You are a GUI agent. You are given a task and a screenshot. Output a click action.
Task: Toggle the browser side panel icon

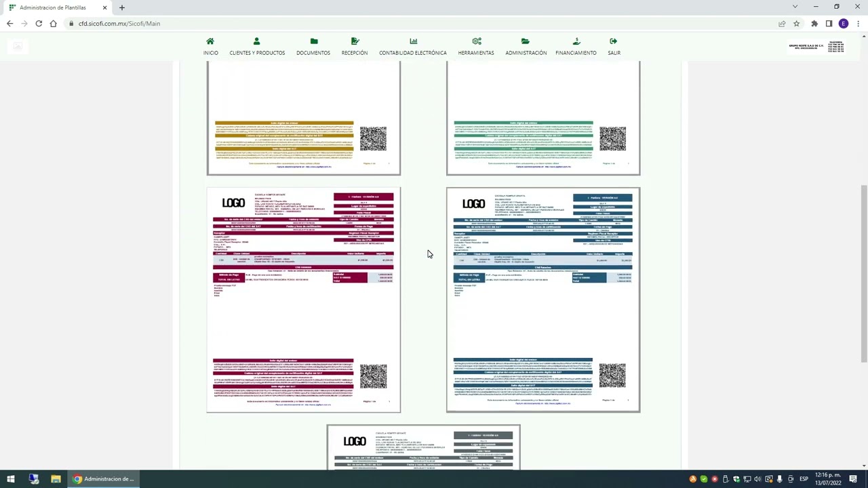[829, 24]
